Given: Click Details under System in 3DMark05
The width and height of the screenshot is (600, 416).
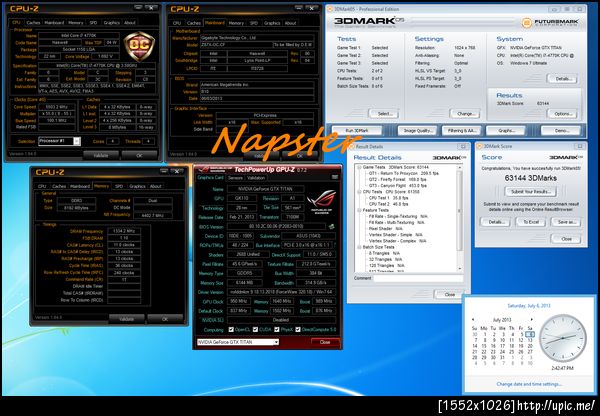Looking at the screenshot, I should (x=562, y=79).
